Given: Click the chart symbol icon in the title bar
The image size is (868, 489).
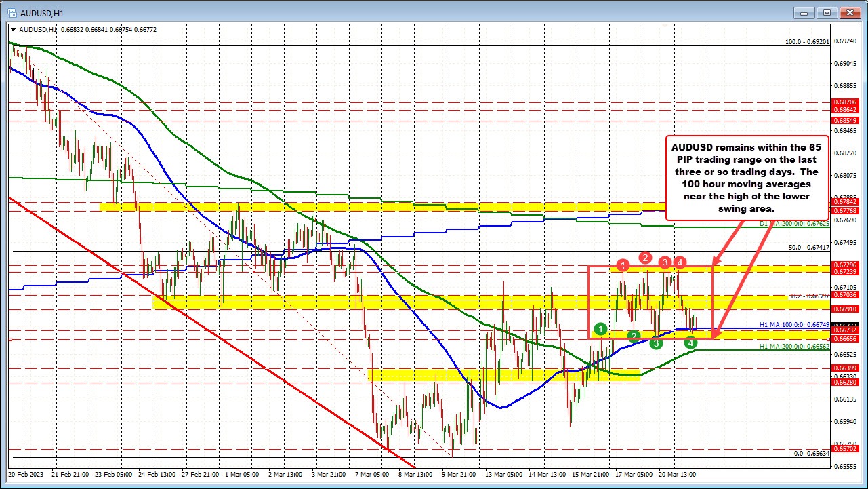Looking at the screenshot, I should point(12,12).
